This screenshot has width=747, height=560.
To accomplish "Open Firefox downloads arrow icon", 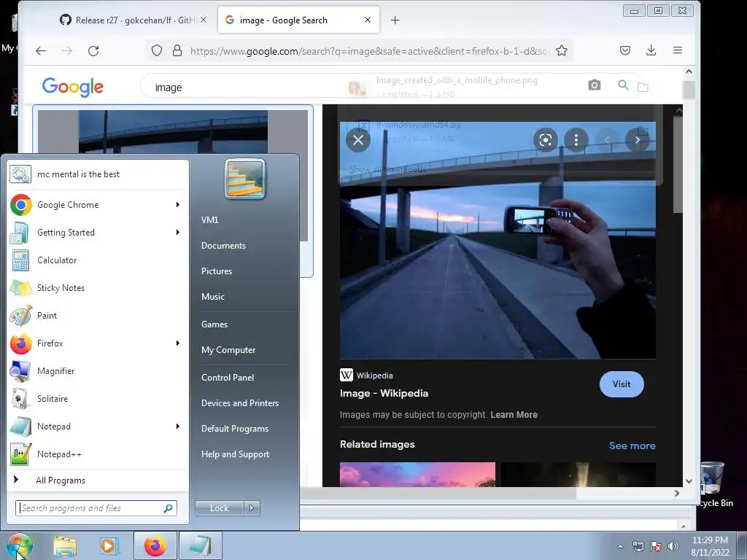I will pos(651,50).
